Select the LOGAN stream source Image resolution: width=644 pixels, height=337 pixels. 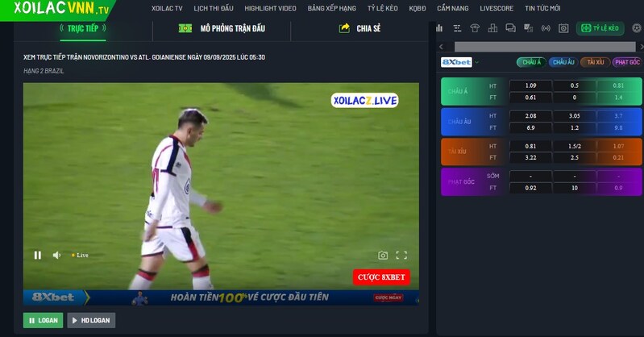click(44, 320)
